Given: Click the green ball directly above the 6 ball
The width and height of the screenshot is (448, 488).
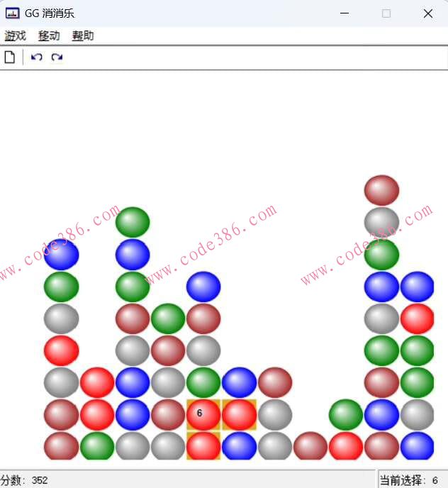Looking at the screenshot, I should (x=203, y=382).
